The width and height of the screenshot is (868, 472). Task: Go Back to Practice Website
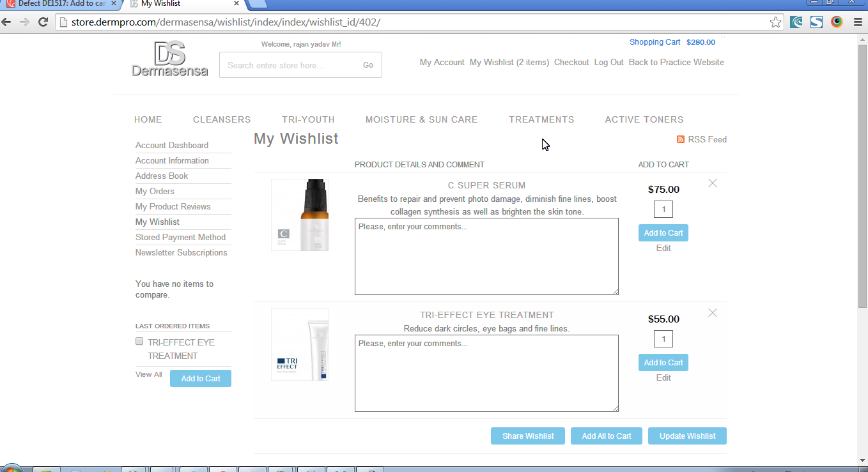[x=676, y=63]
